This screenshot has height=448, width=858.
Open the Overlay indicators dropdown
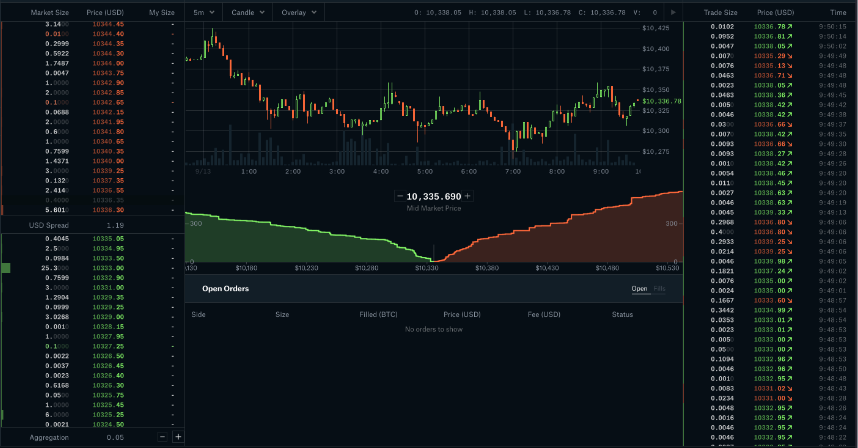point(297,12)
